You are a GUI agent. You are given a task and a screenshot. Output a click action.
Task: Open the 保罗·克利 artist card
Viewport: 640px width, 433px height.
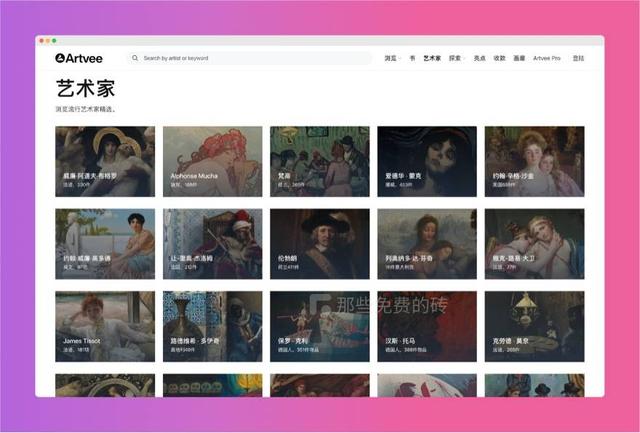coord(320,326)
